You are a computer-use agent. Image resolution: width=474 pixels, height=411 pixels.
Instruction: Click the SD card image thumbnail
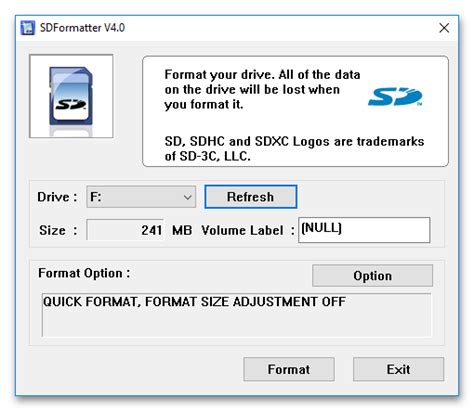point(71,96)
